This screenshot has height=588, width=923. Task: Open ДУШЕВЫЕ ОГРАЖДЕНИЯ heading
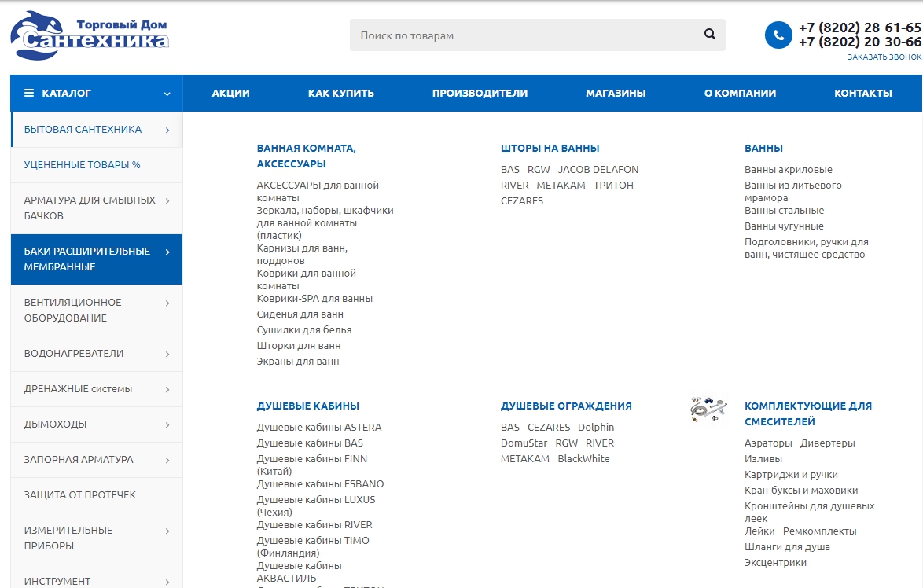point(566,406)
